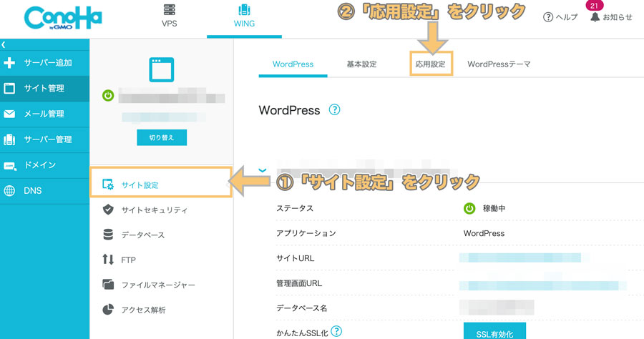Open サイト設定 in submenu
Image resolution: width=644 pixels, height=339 pixels.
coord(140,185)
